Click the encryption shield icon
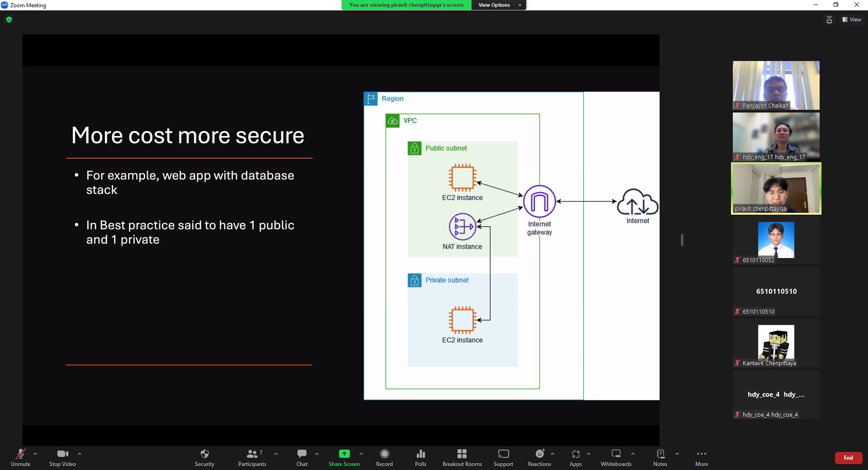Viewport: 868px width, 470px height. tap(9, 19)
